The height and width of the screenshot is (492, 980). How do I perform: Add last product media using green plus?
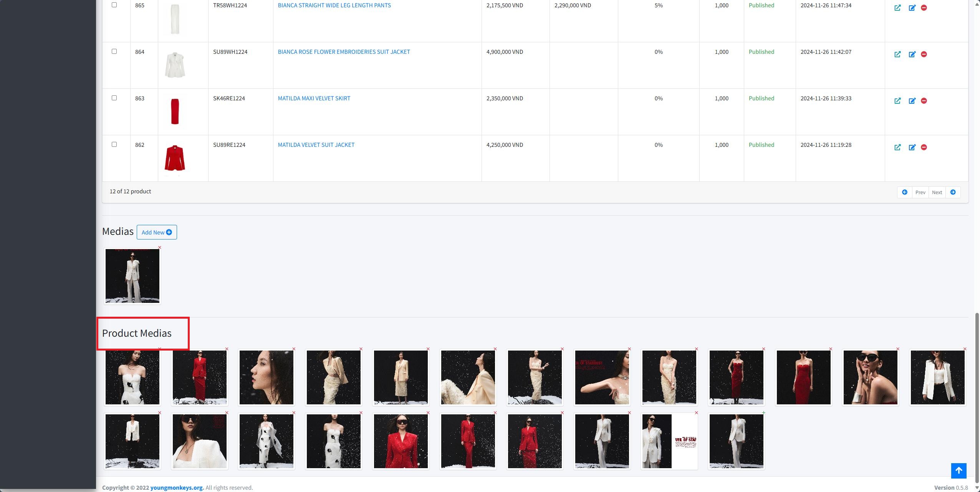763,413
